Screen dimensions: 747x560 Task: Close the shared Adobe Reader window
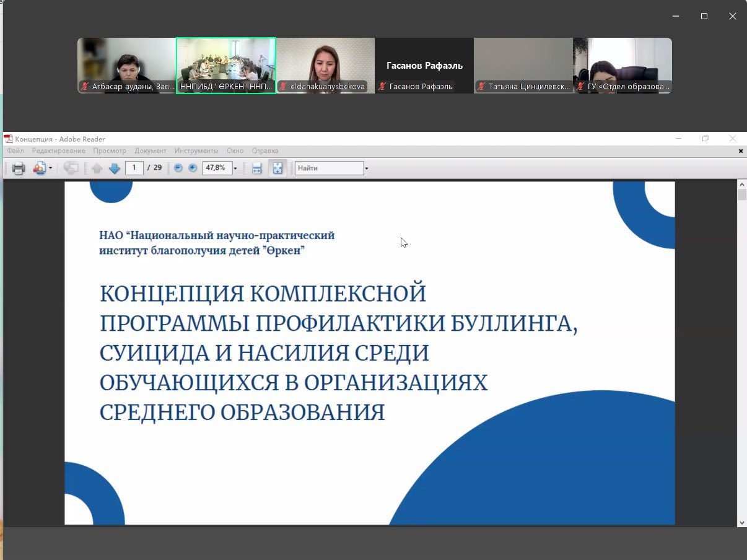(x=733, y=139)
